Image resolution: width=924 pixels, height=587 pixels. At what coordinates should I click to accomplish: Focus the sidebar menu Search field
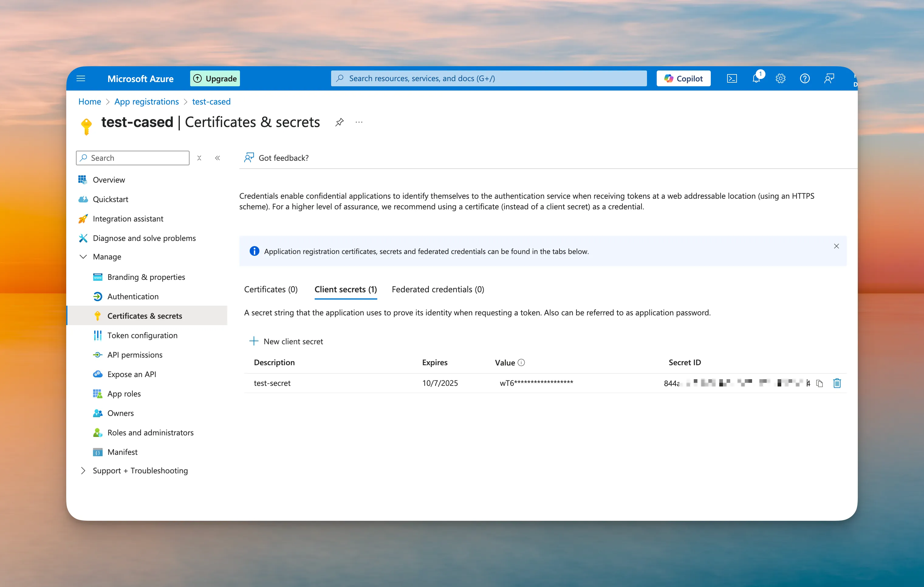point(133,158)
